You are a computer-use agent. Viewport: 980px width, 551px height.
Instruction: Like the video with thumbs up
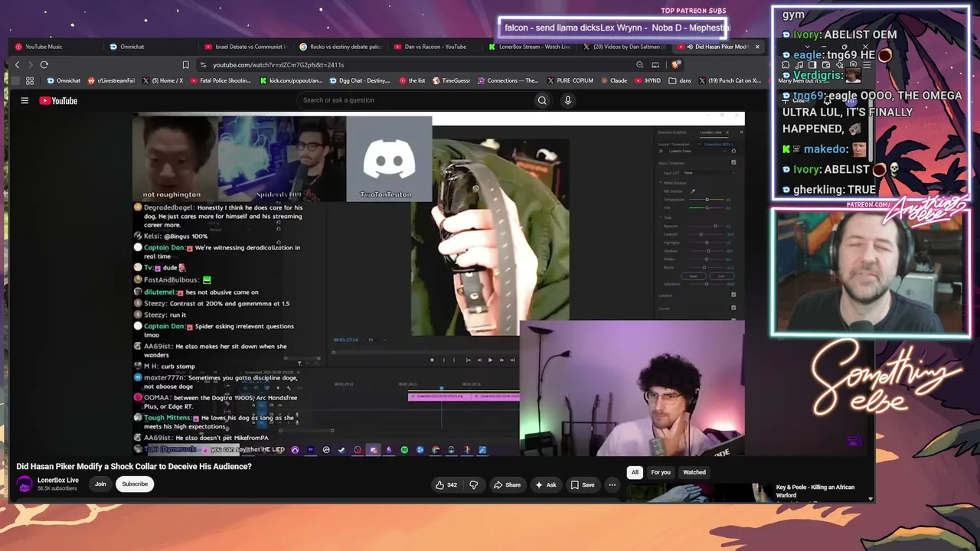[x=446, y=484]
